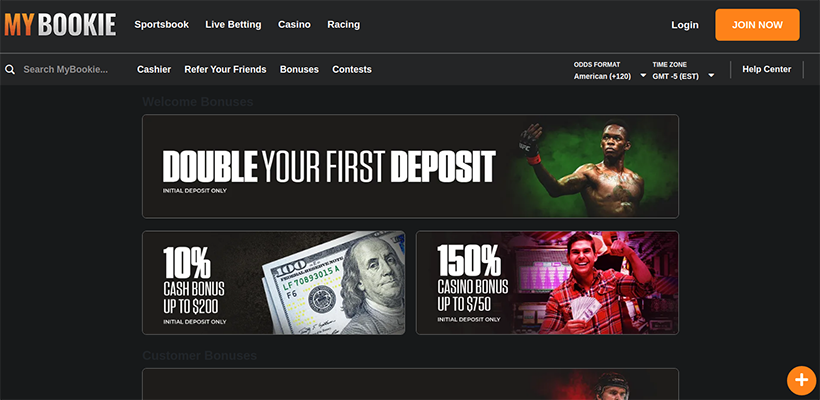Click the Login link

coord(685,25)
